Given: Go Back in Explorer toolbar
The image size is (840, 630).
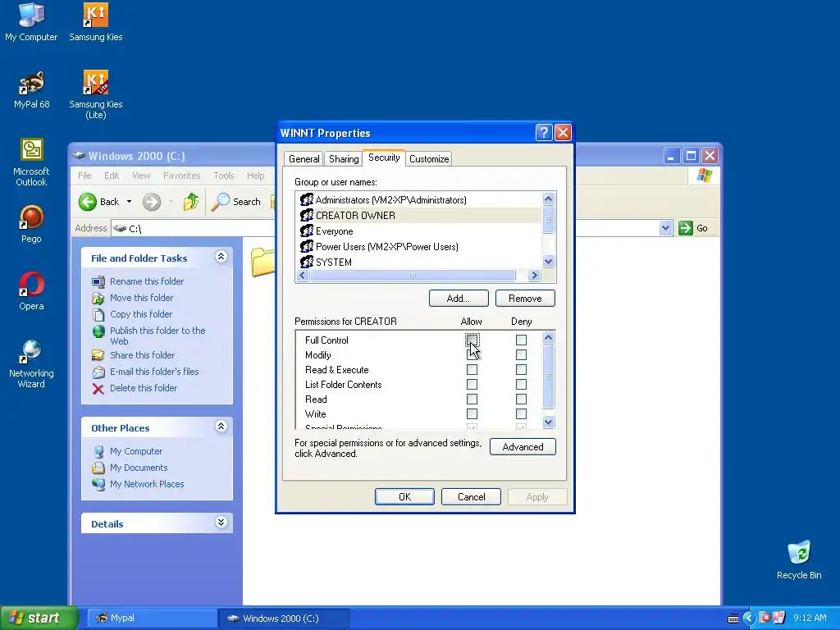Looking at the screenshot, I should (99, 202).
